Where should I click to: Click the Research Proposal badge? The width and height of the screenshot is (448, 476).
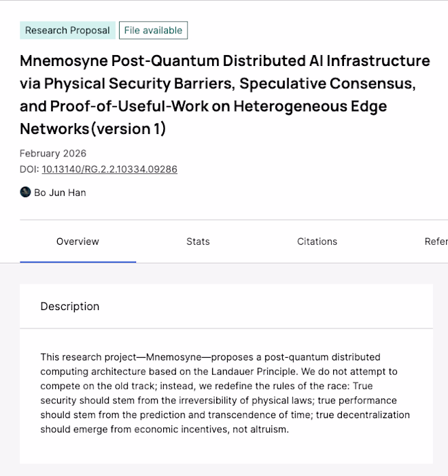coord(67,30)
